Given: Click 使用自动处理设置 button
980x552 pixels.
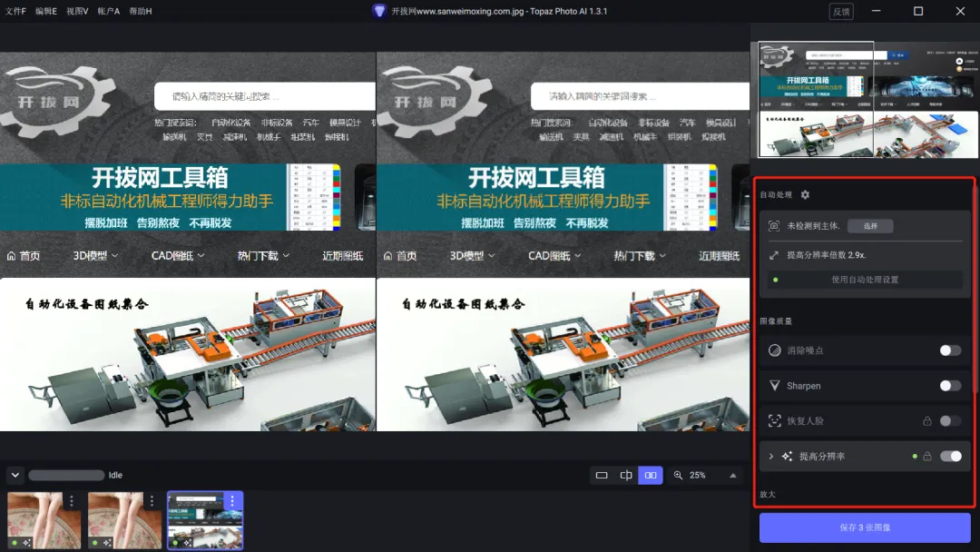Looking at the screenshot, I should [865, 280].
